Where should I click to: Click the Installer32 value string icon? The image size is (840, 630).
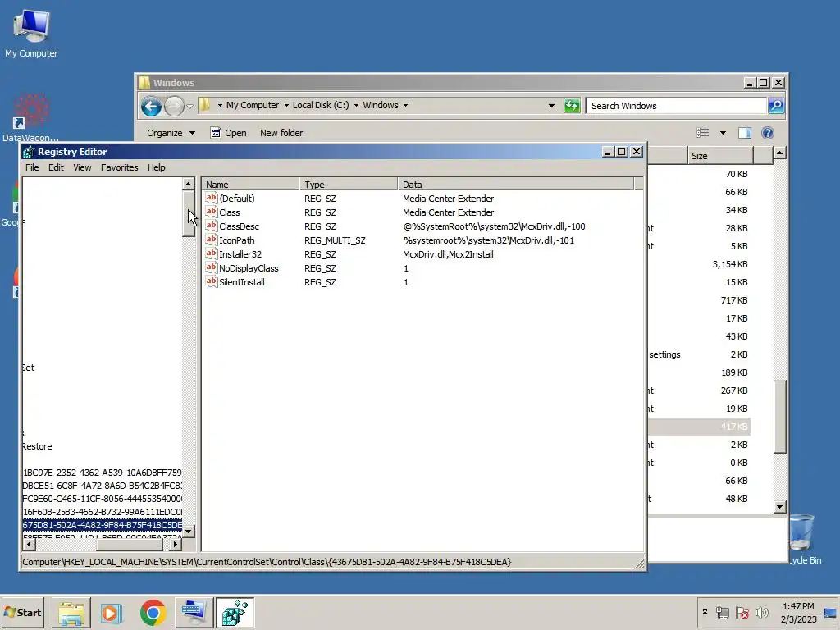212,254
